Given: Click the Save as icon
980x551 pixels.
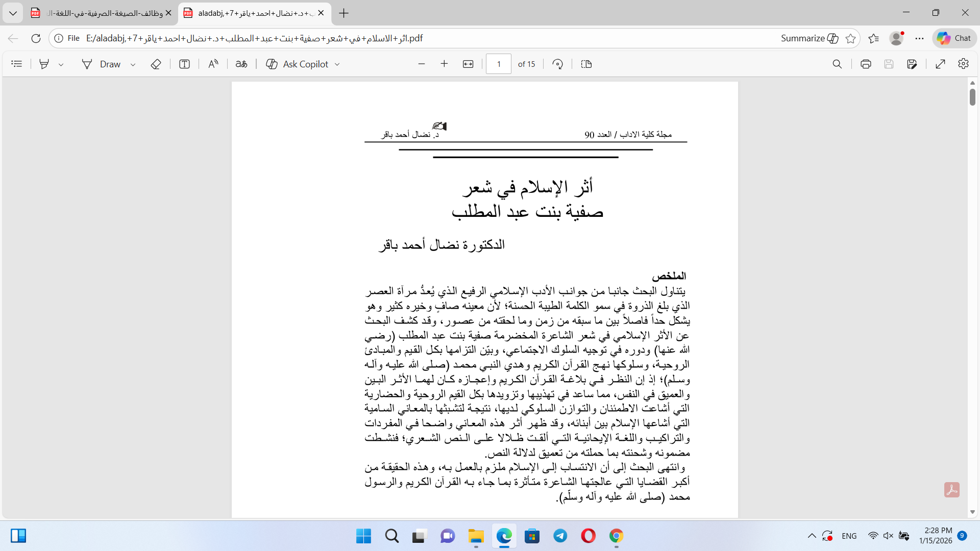Looking at the screenshot, I should click(x=912, y=64).
